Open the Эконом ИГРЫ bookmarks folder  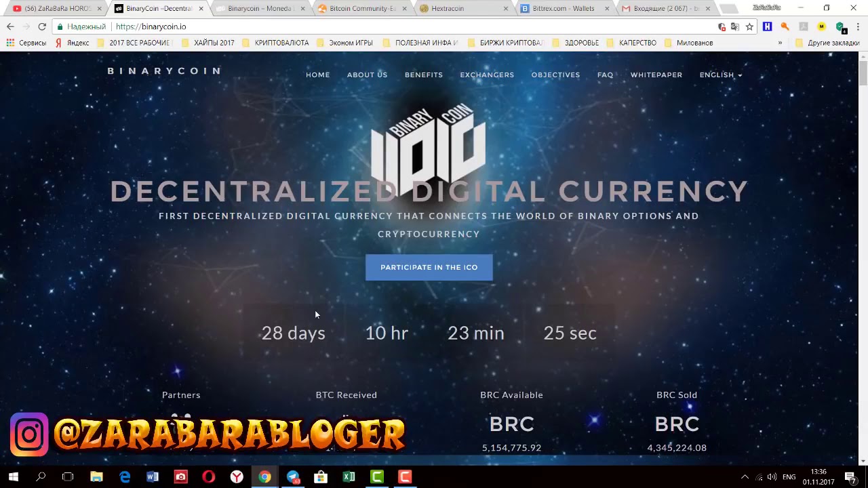344,43
